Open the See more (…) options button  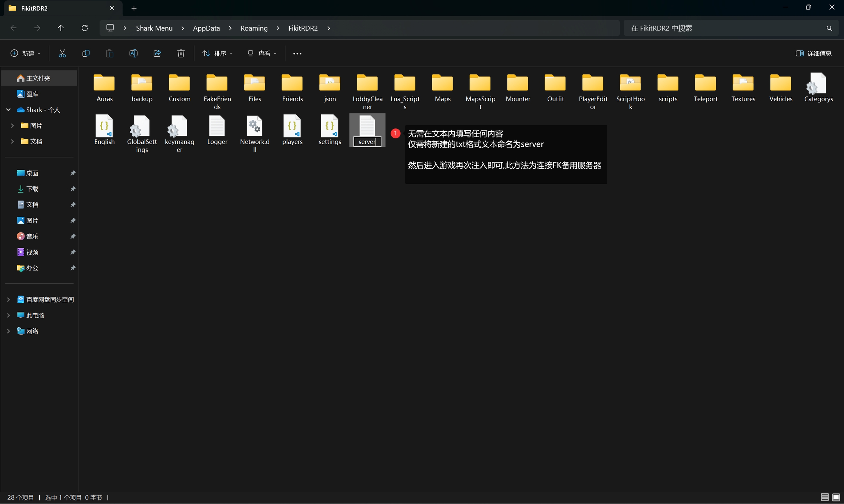click(297, 53)
